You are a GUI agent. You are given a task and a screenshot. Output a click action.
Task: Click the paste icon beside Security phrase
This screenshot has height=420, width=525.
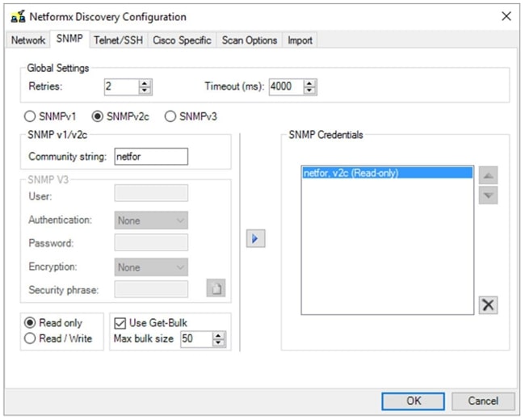[216, 288]
